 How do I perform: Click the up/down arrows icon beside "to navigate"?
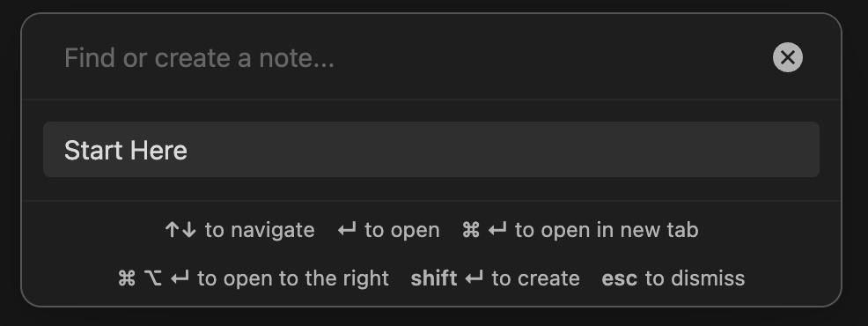[x=180, y=230]
